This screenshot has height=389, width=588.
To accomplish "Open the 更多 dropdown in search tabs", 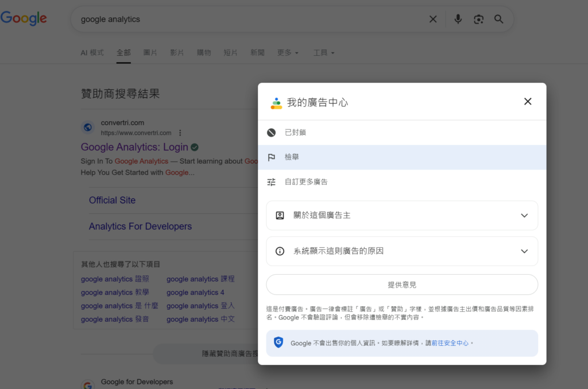I will 288,53.
